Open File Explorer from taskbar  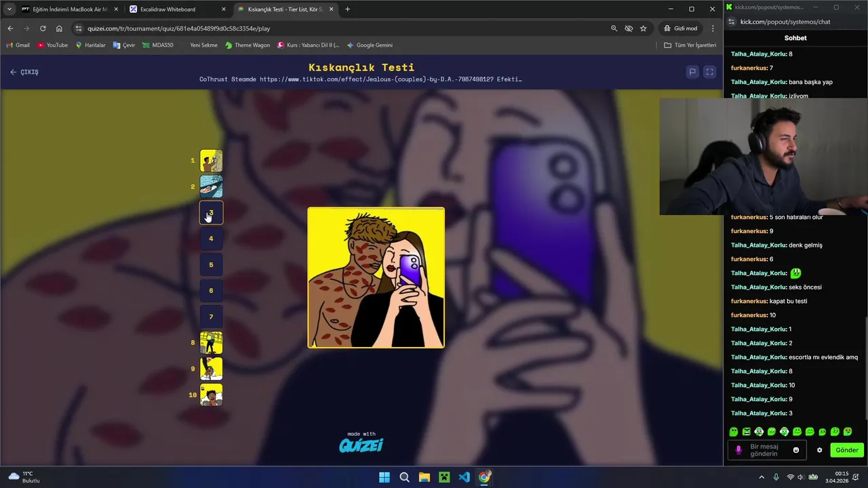tap(425, 477)
